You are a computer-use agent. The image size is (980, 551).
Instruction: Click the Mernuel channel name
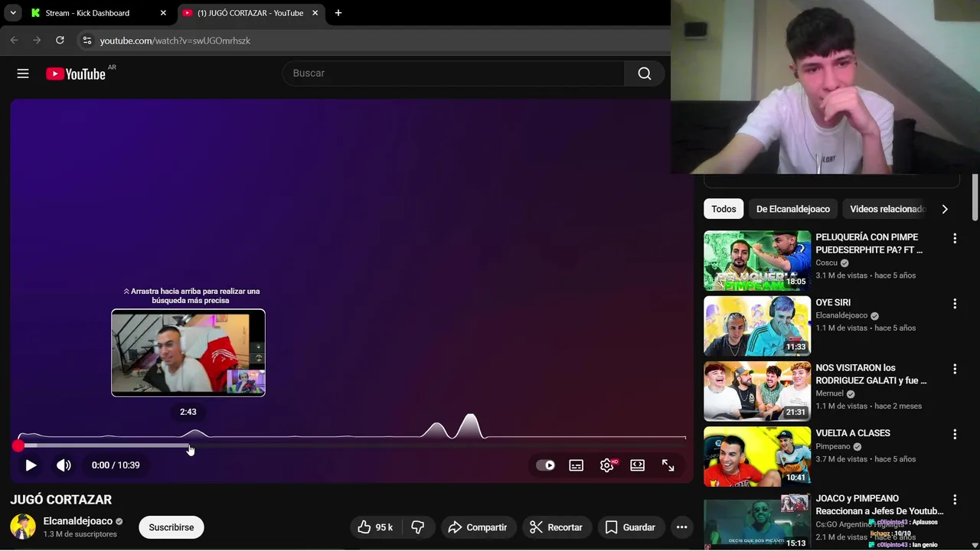pos(830,393)
